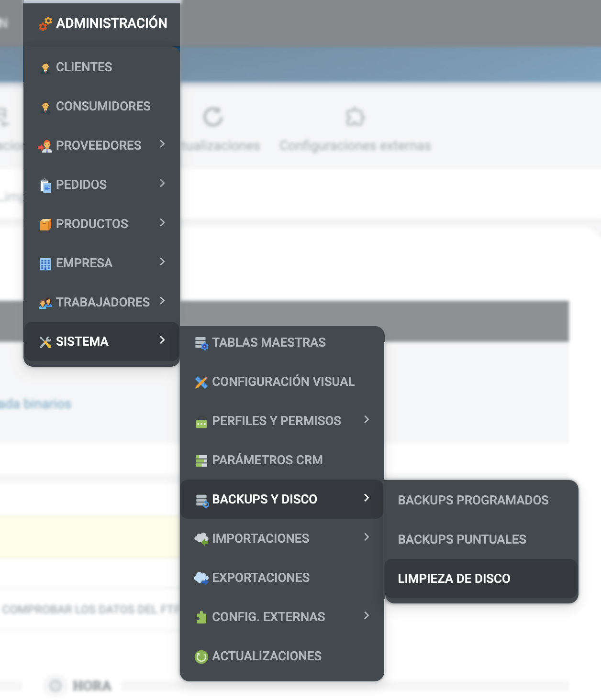The width and height of the screenshot is (601, 700).
Task: Click the Backups y Disco icon
Action: click(202, 501)
